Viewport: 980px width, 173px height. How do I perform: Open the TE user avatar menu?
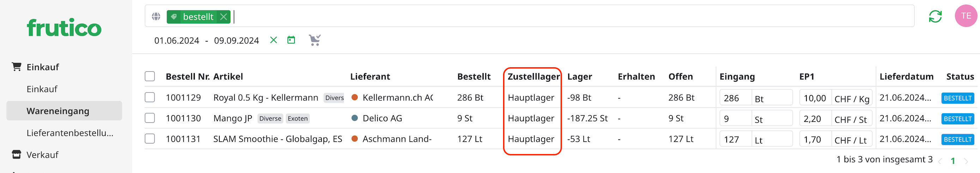pyautogui.click(x=966, y=16)
